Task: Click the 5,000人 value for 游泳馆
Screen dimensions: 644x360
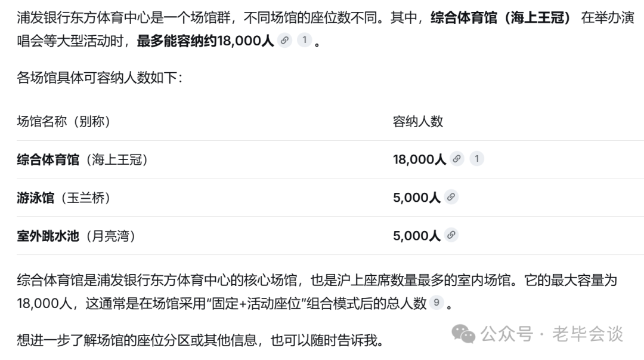Action: [416, 198]
